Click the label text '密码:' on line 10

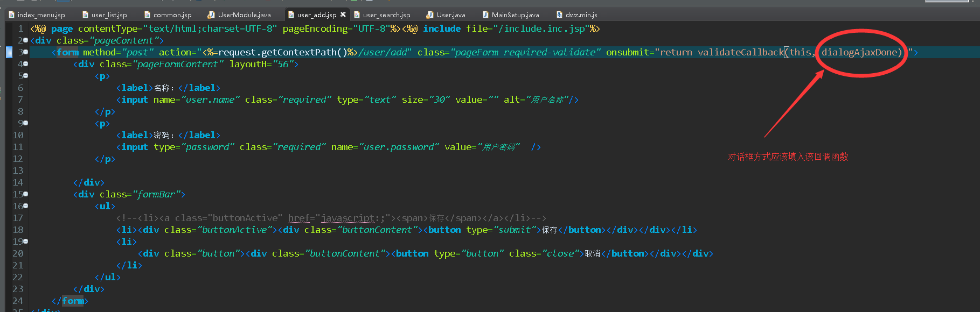(x=164, y=135)
